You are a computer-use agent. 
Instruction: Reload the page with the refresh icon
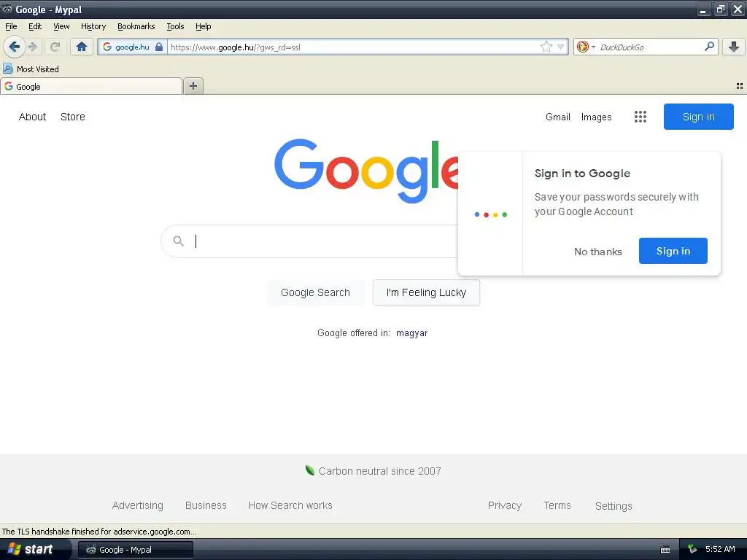click(x=55, y=47)
